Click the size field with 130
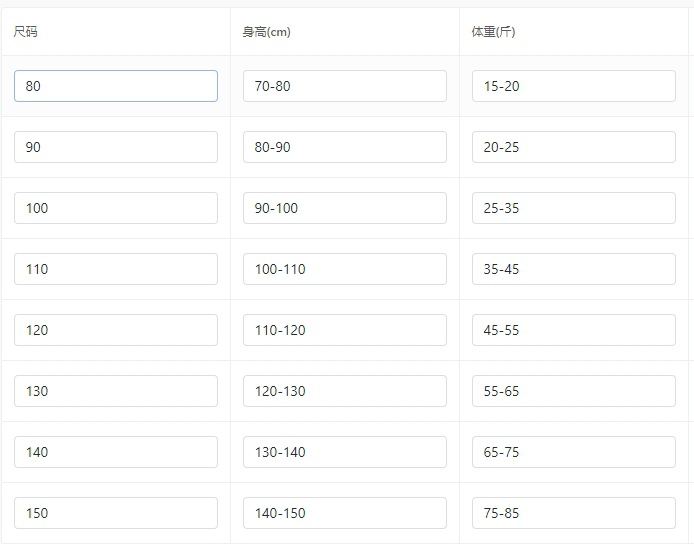694x544 pixels. (x=115, y=391)
